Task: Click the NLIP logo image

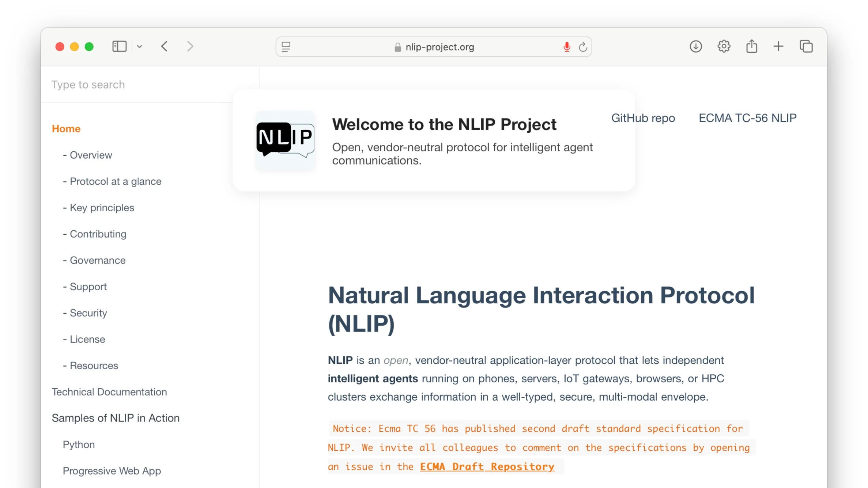Action: tap(285, 140)
